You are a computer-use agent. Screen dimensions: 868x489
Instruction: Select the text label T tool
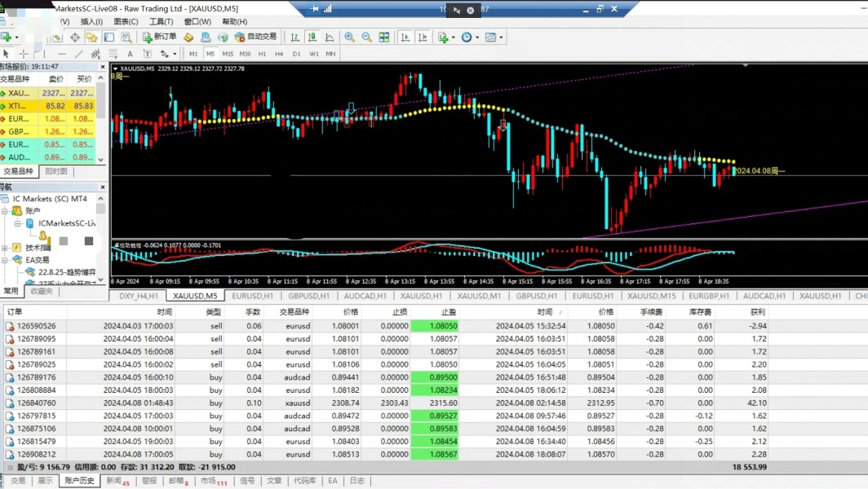147,54
